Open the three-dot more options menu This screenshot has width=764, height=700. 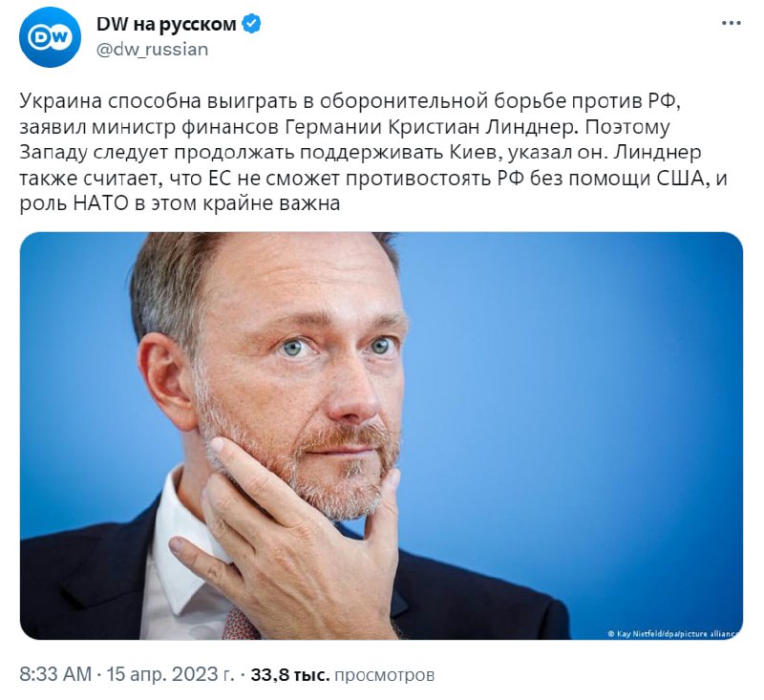coord(731,24)
